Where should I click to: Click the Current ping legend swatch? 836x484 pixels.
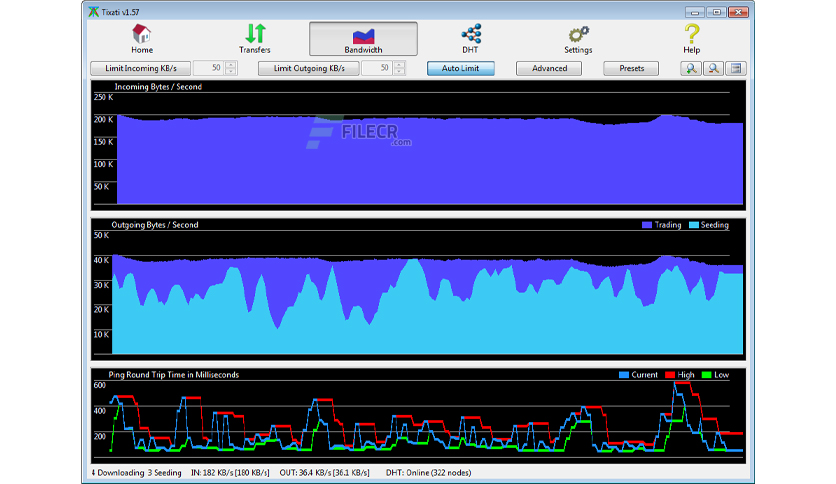[x=624, y=375]
